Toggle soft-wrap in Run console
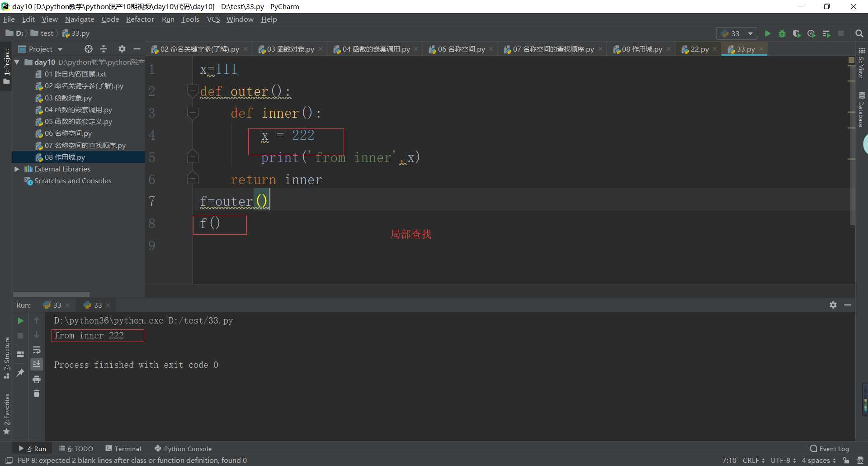This screenshot has width=868, height=466. pos(37,350)
